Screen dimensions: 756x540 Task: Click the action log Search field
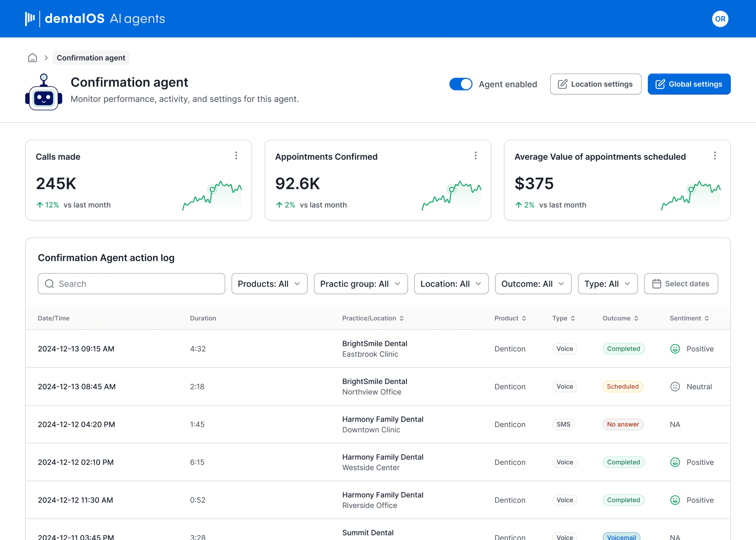click(x=131, y=284)
